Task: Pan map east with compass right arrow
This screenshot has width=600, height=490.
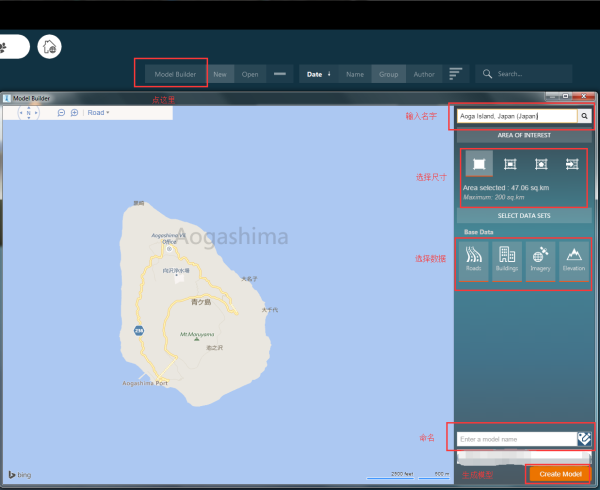Action: pos(36,113)
